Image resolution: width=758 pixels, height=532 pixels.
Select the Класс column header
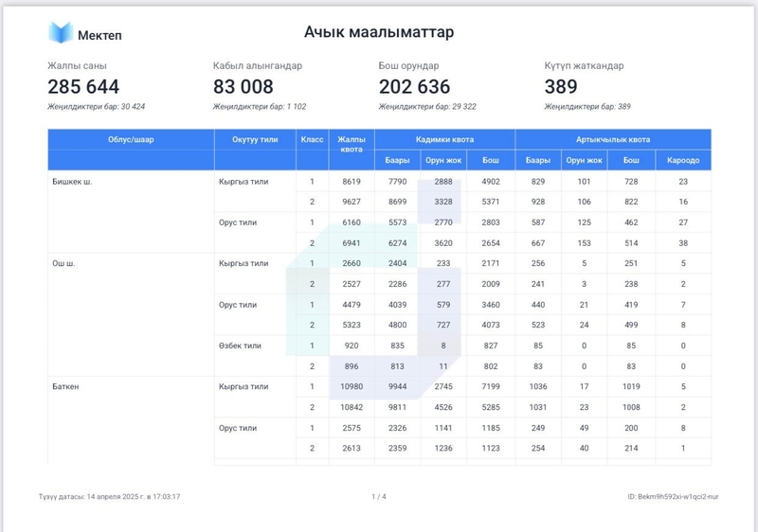(x=312, y=139)
